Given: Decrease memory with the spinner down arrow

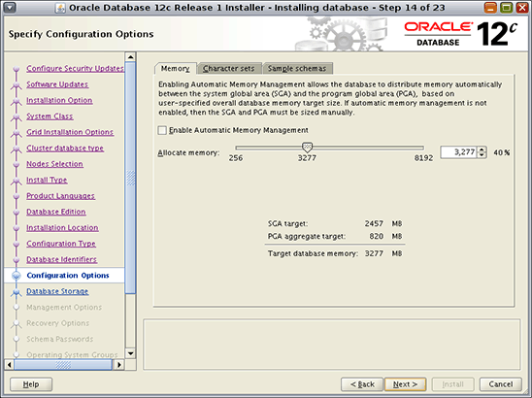Looking at the screenshot, I should pos(482,155).
